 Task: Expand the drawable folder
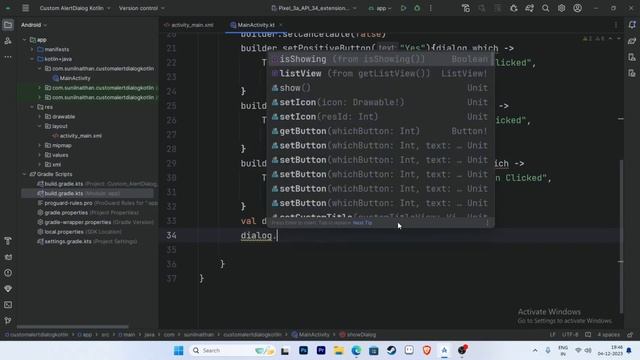pos(40,117)
